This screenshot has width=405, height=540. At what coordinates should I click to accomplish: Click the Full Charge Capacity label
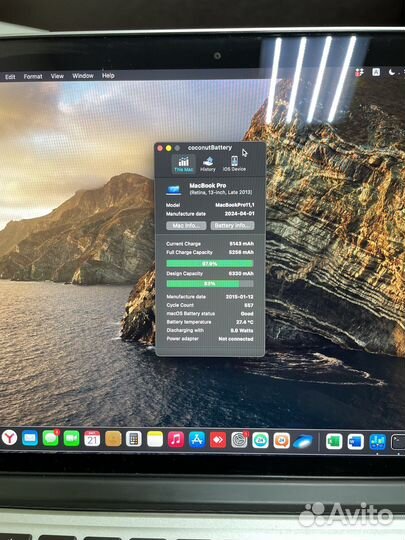(x=189, y=252)
